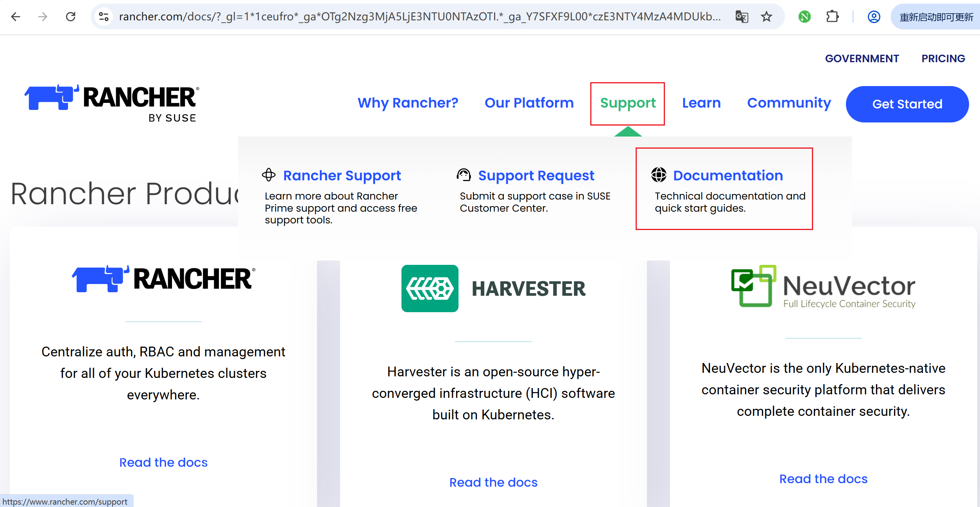Read the docs for NeuVector
The image size is (980, 507).
[x=824, y=479]
